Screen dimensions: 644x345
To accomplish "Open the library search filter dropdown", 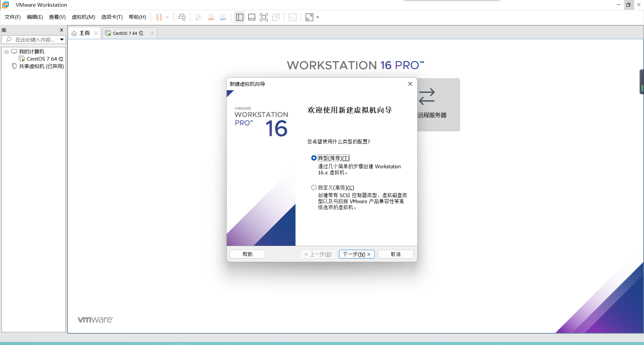I will click(x=62, y=40).
